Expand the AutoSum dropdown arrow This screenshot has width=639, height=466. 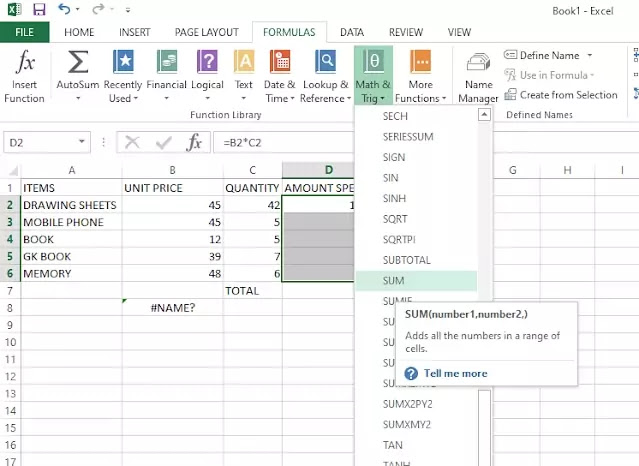pyautogui.click(x=78, y=98)
